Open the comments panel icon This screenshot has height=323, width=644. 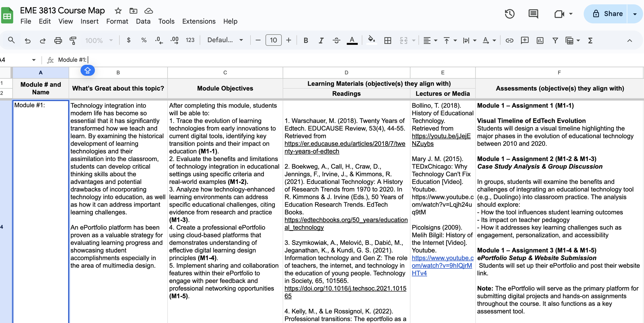point(533,14)
